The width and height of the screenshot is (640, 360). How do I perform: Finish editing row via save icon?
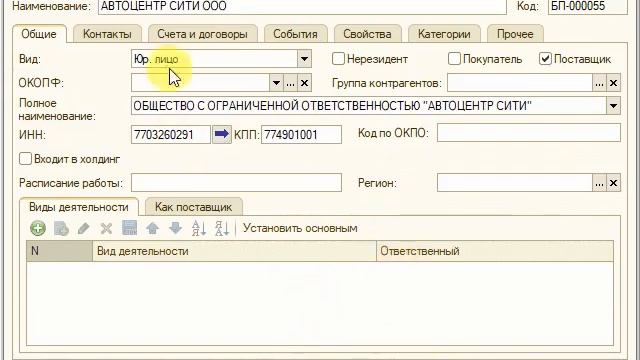(130, 228)
